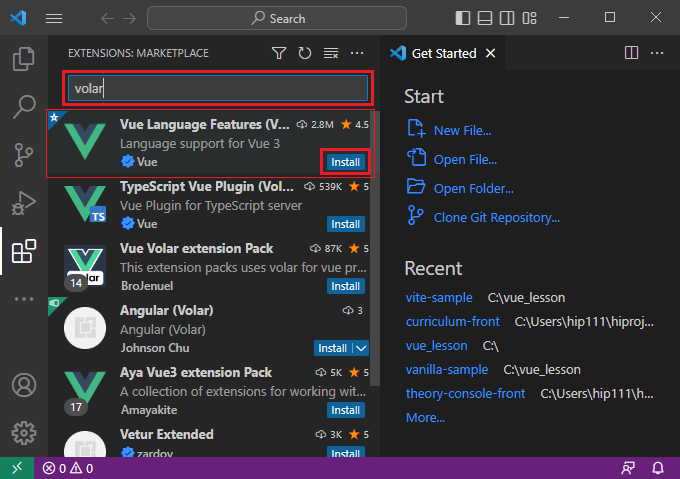Click the Open Folder link
Screen dimensions: 680x479
(473, 189)
